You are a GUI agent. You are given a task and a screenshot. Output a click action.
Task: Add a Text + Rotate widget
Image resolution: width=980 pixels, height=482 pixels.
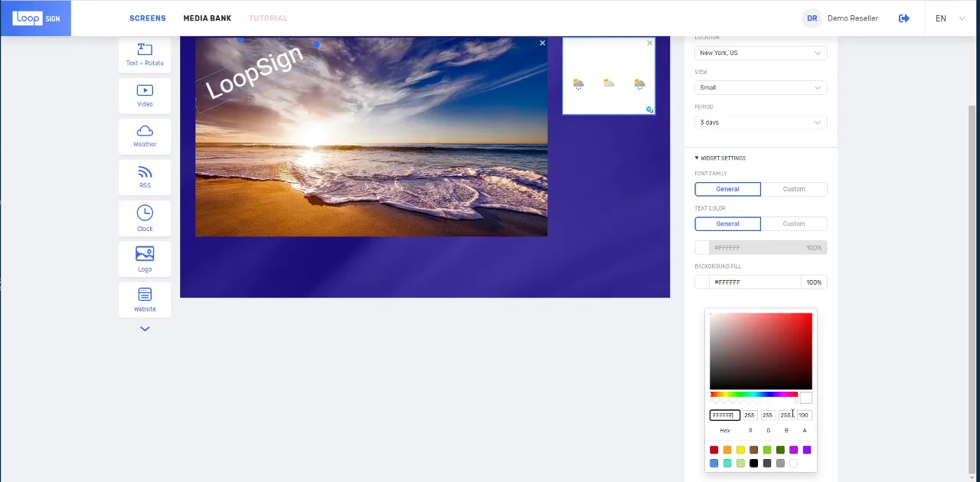(145, 55)
